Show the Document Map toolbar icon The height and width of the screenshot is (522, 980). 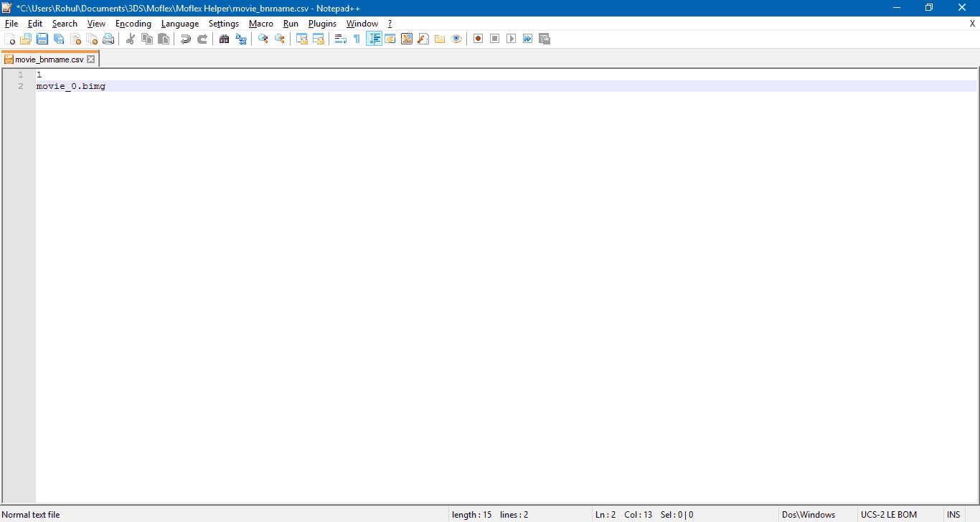407,39
